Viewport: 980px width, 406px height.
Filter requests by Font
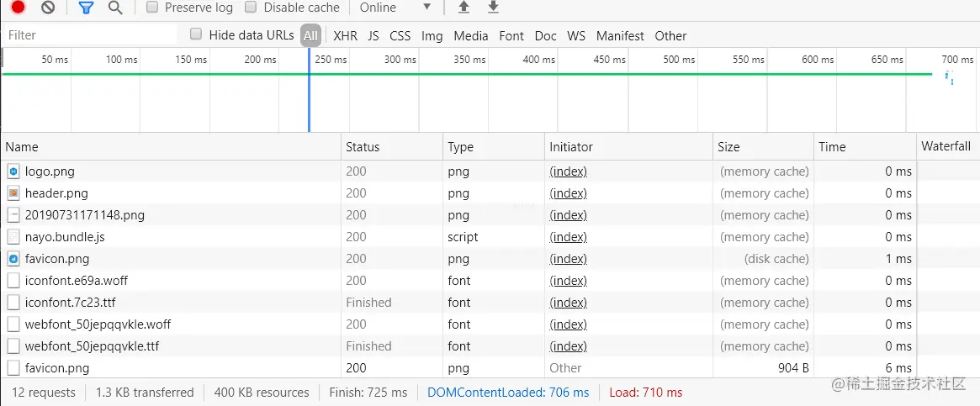pos(511,35)
